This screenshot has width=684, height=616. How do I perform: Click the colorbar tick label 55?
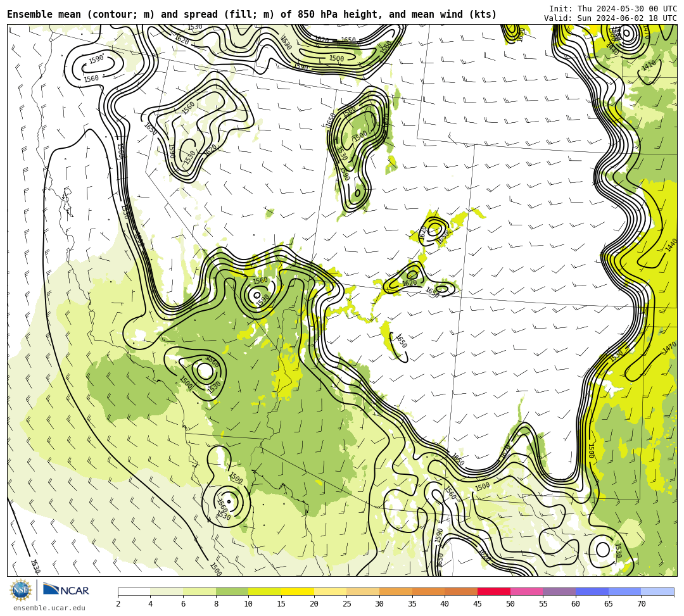[543, 604]
